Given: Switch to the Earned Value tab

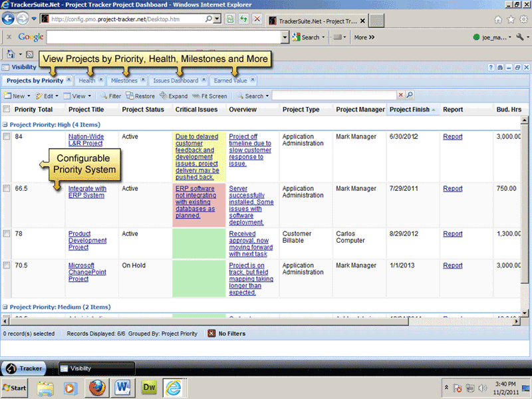Looking at the screenshot, I should click(x=230, y=80).
